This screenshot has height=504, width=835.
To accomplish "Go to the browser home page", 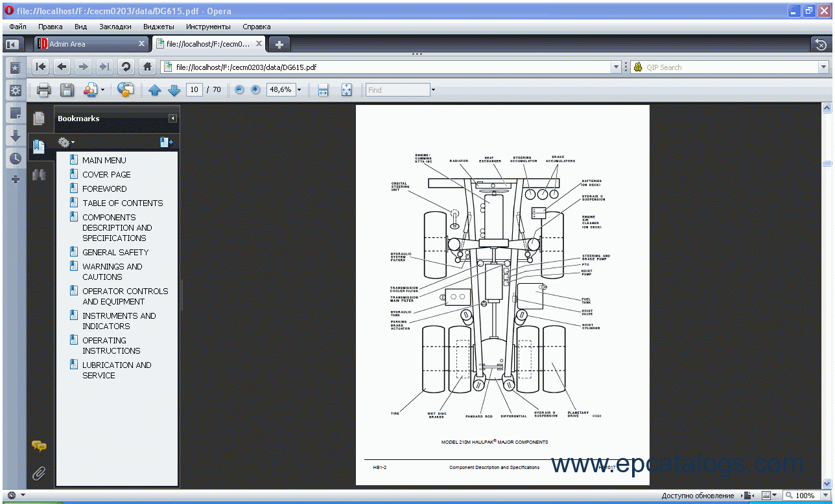I will [148, 67].
